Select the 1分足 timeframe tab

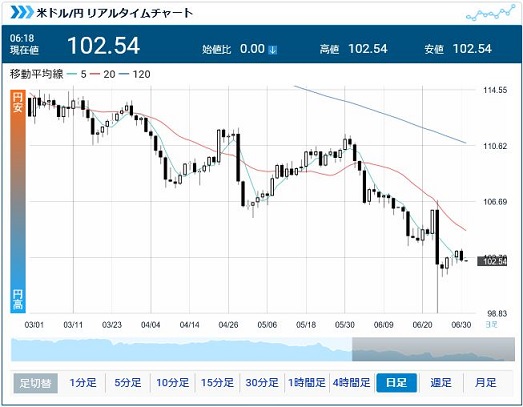[x=83, y=383]
